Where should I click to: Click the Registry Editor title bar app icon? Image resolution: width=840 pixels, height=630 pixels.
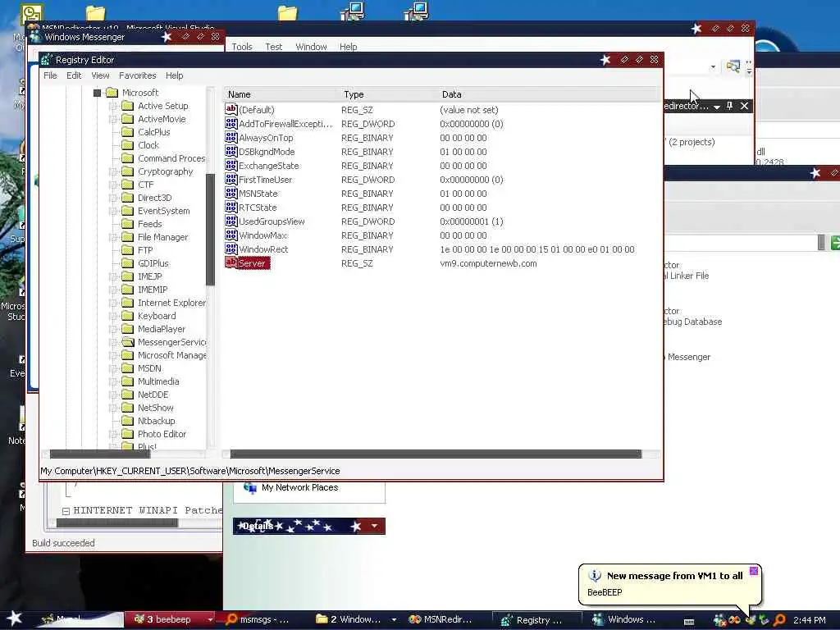pyautogui.click(x=47, y=59)
